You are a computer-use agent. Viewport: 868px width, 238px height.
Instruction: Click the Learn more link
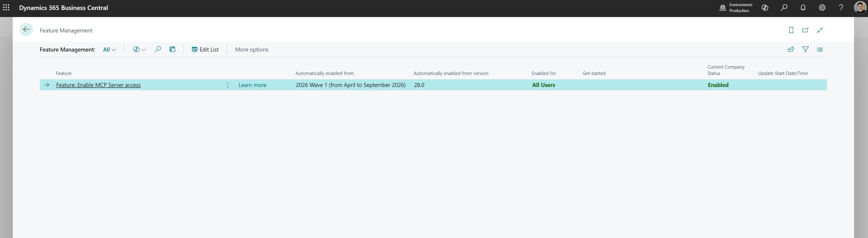coord(252,85)
